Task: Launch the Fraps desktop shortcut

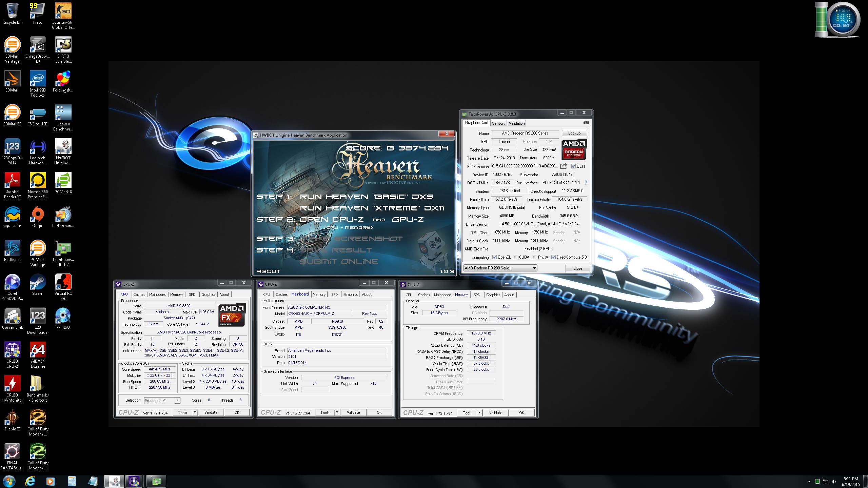Action: 38,14
